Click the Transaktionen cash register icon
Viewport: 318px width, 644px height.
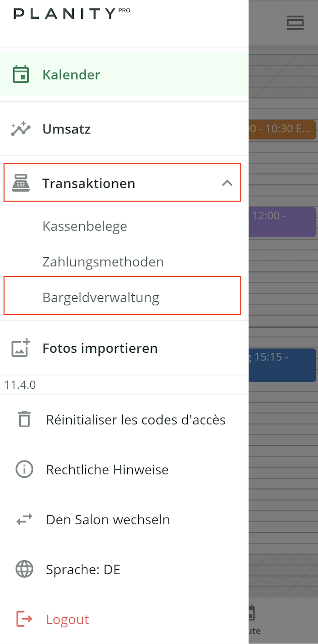coord(21,183)
